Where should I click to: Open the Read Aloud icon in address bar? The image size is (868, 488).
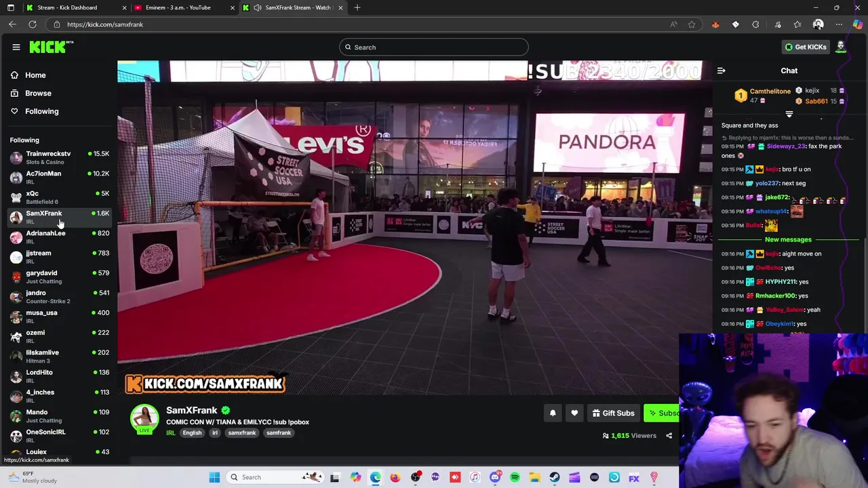(x=673, y=24)
